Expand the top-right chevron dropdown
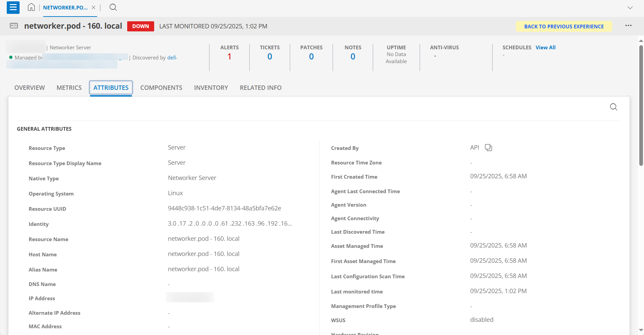The image size is (644, 335). point(630,7)
